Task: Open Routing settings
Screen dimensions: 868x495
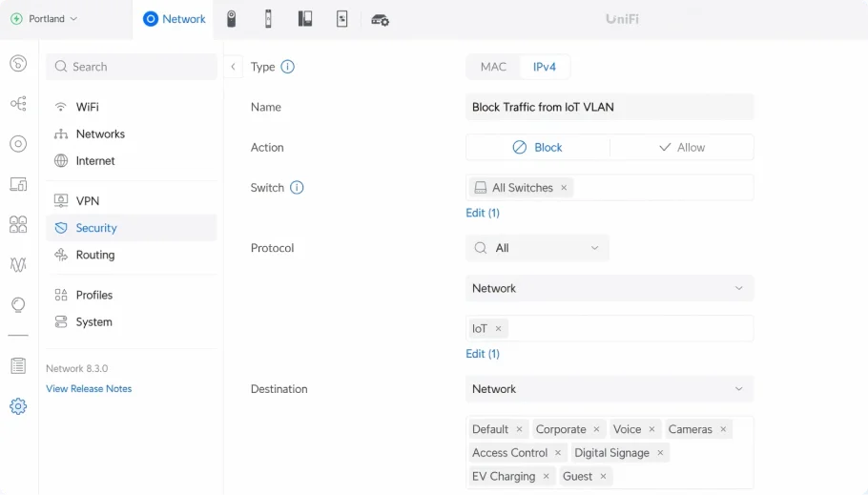Action: 132,255
